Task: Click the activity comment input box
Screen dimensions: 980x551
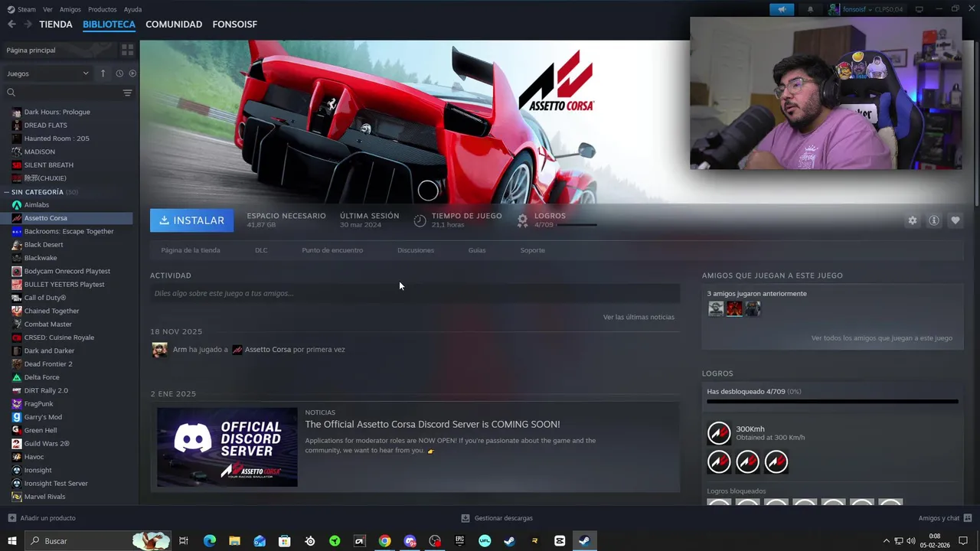Action: pyautogui.click(x=415, y=293)
